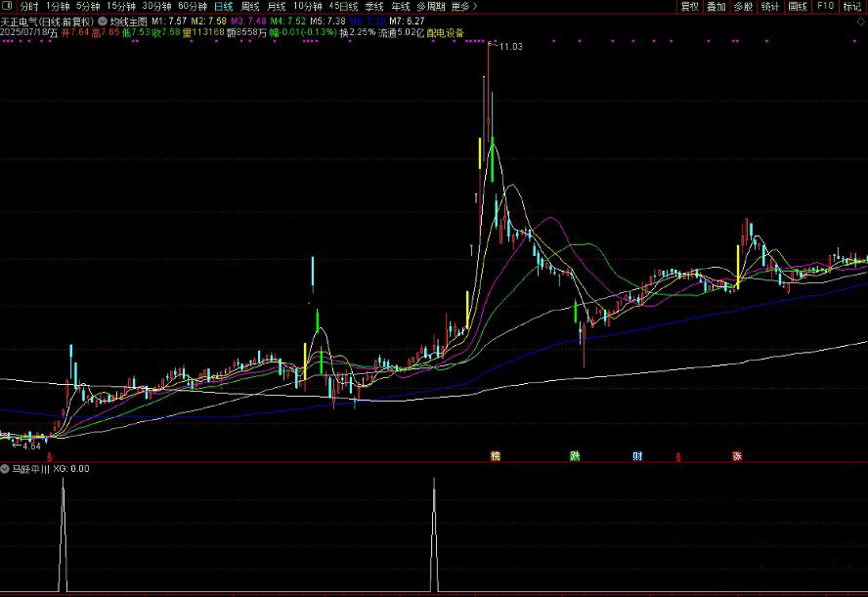Click the red § marker beside 财
The image size is (868, 597).
(677, 456)
